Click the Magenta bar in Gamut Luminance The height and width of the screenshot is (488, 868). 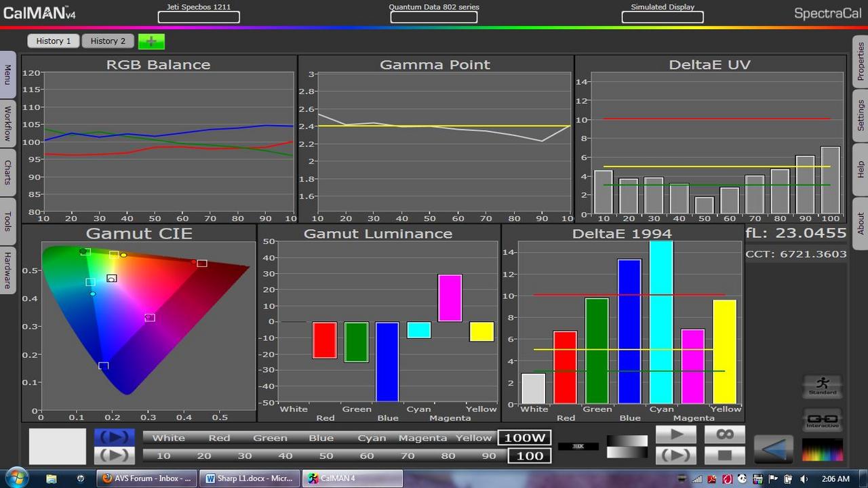click(x=450, y=298)
